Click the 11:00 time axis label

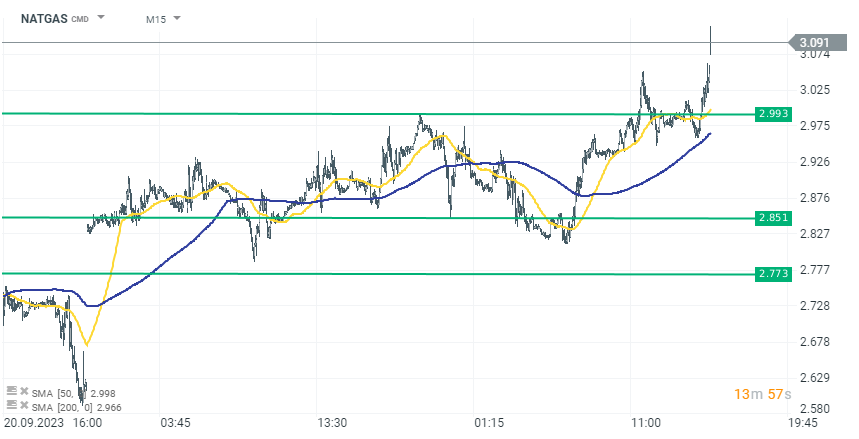coord(646,423)
